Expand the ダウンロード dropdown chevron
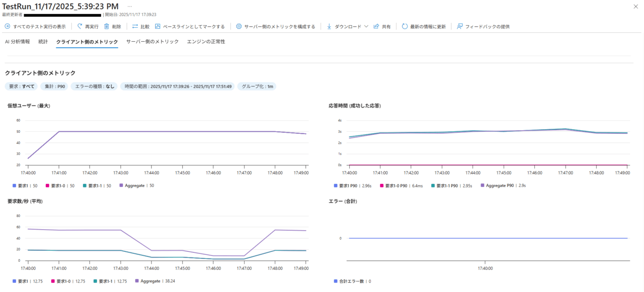 pyautogui.click(x=366, y=26)
